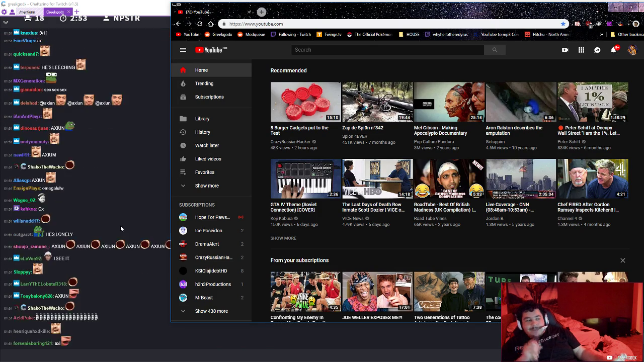Image resolution: width=644 pixels, height=362 pixels.
Task: Open the YouTube account avatar menu
Action: coord(632,50)
